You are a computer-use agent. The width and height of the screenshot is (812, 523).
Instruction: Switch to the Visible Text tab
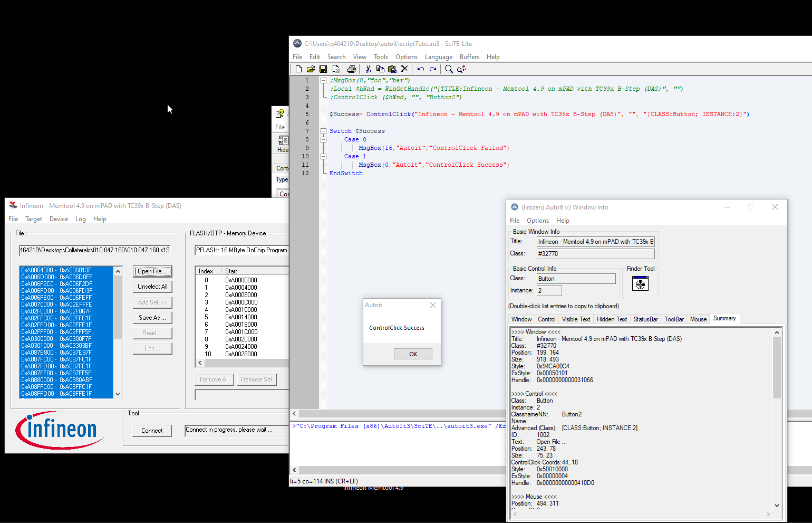[576, 319]
